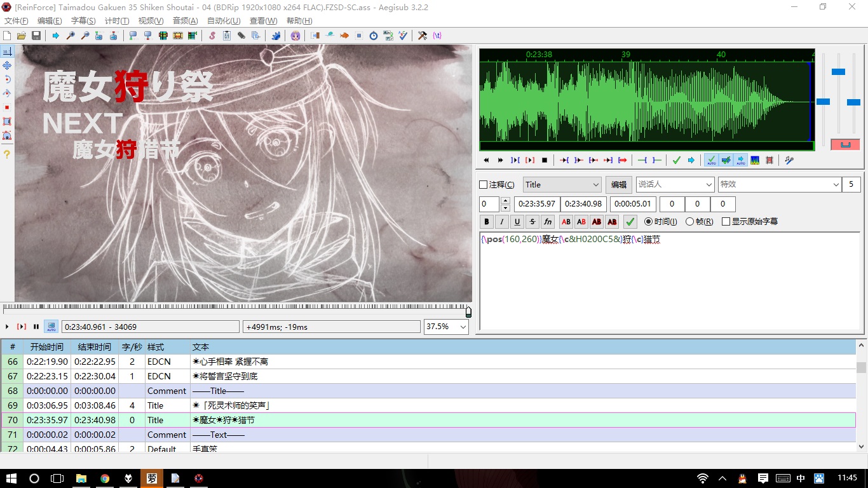
Task: Stop audio playback square button
Action: coord(545,160)
